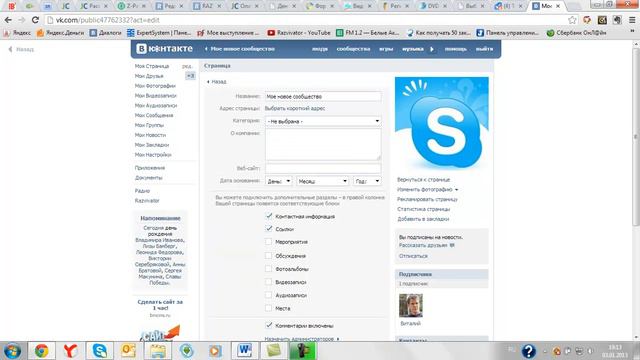The width and height of the screenshot is (640, 360).
Task: Open the День dropdown
Action: (x=278, y=181)
